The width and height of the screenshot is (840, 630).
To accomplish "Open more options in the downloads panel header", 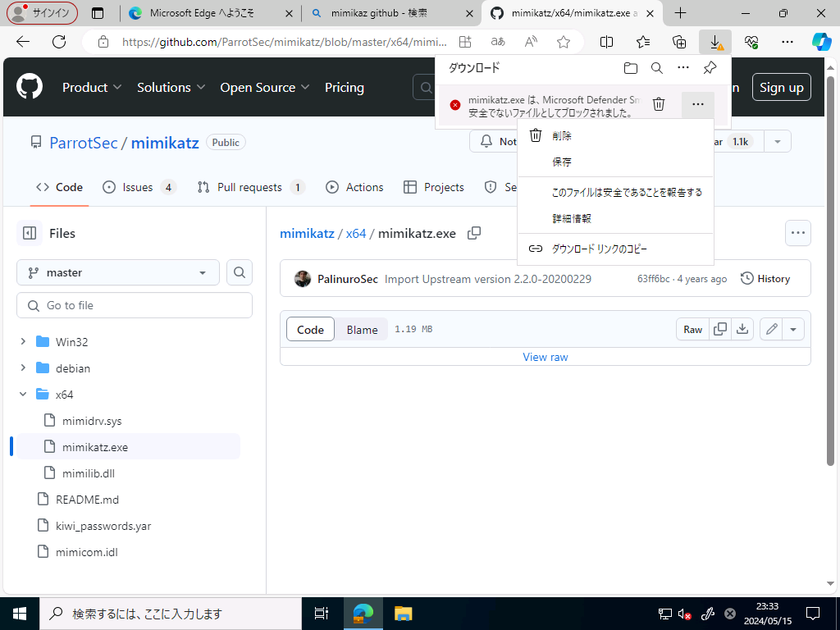I will tap(683, 68).
